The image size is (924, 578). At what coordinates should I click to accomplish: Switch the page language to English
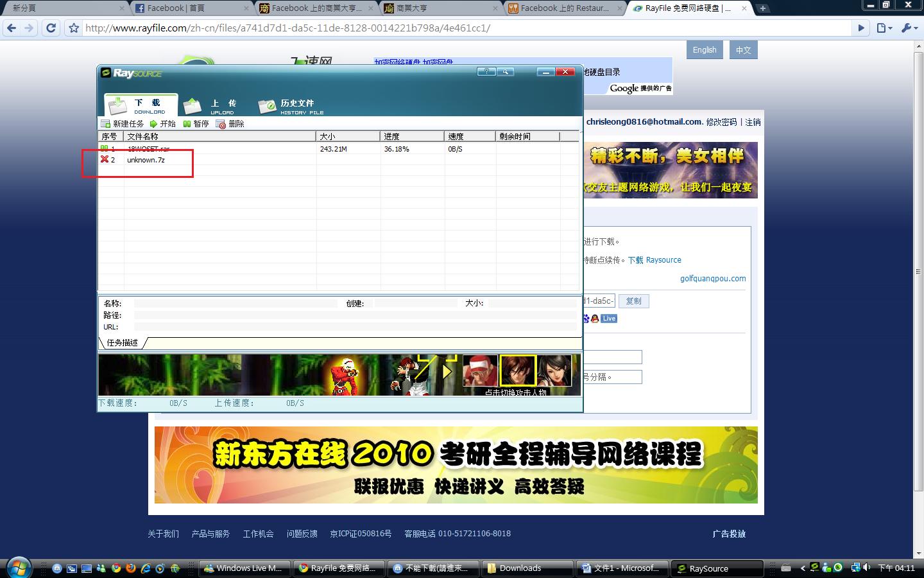705,50
